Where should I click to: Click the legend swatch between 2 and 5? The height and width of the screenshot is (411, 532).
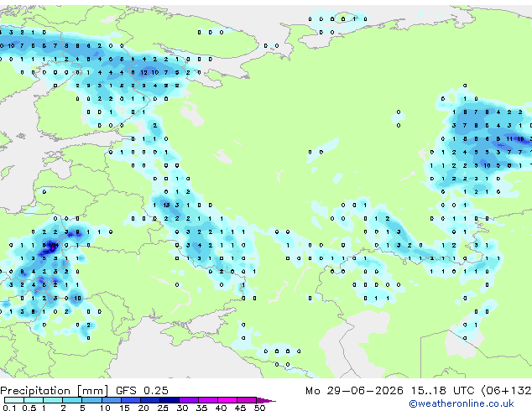[72, 400]
